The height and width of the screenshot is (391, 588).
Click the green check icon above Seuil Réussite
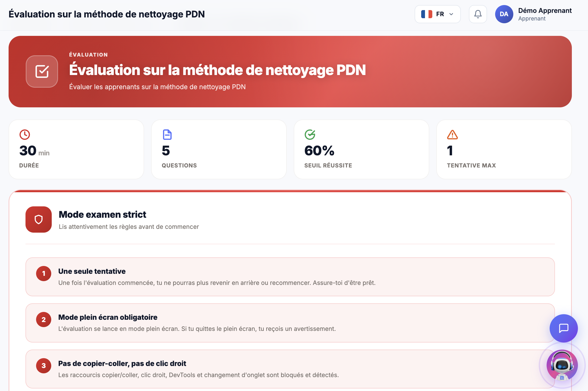310,135
